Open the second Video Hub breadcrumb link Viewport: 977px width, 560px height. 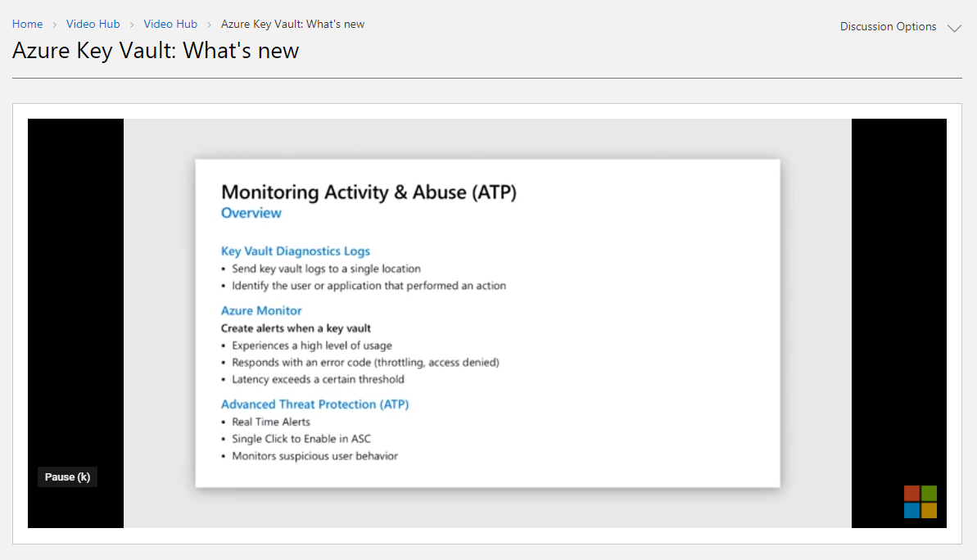coord(170,25)
